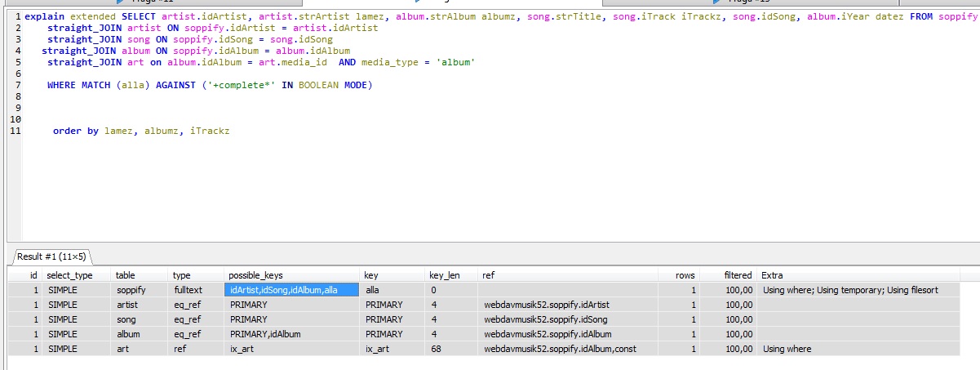The width and height of the screenshot is (980, 370).
Task: Select the PRIMARY,idAlbum possible_keys cell
Action: coord(291,334)
